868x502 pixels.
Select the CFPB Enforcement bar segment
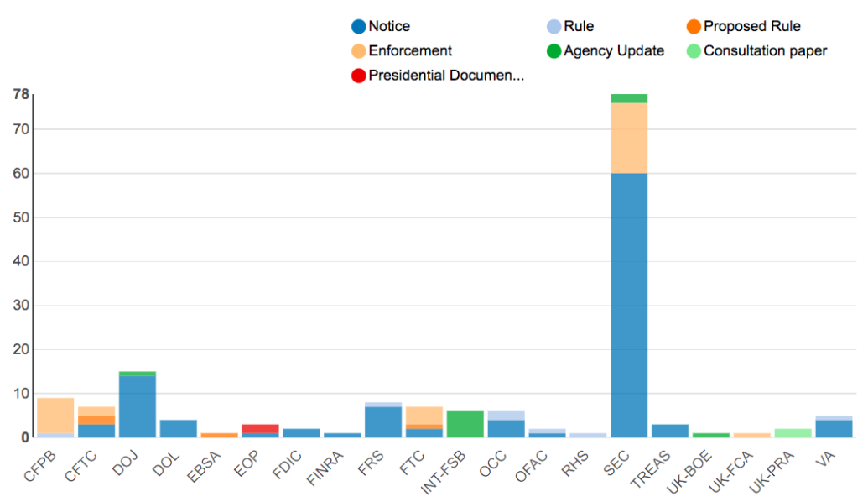[x=55, y=416]
